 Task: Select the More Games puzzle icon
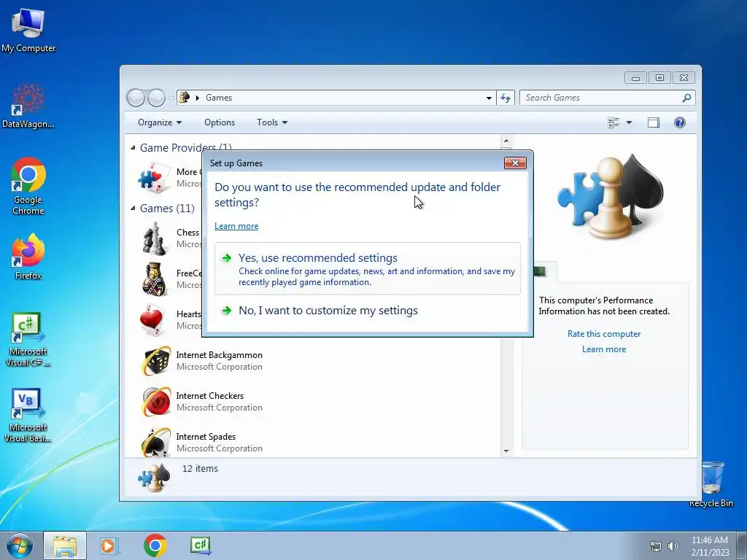tap(154, 178)
